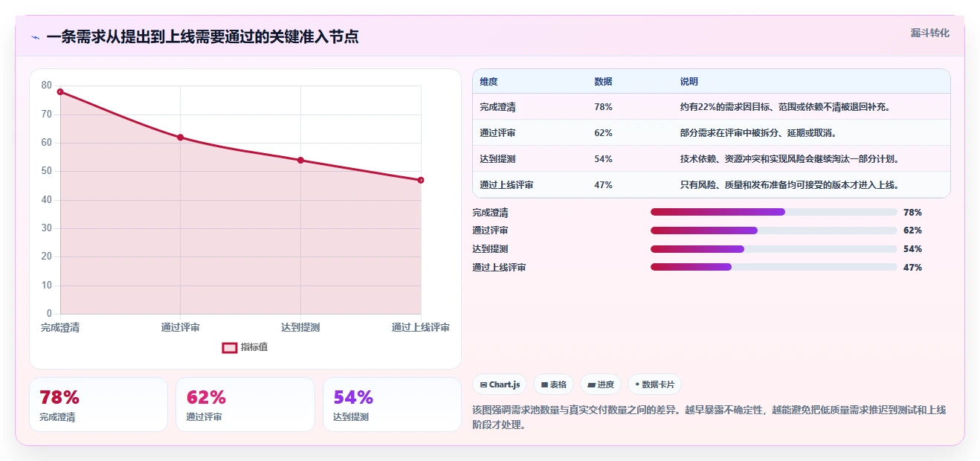Viewport: 980px width, 461px height.
Task: Click the 说明 column header
Action: click(x=689, y=82)
